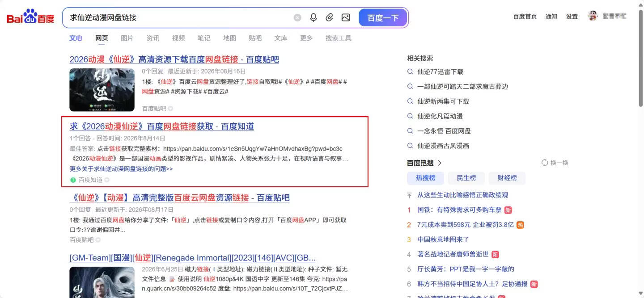Click the page vertical scrollbar
The height and width of the screenshot is (298, 644).
[x=641, y=58]
